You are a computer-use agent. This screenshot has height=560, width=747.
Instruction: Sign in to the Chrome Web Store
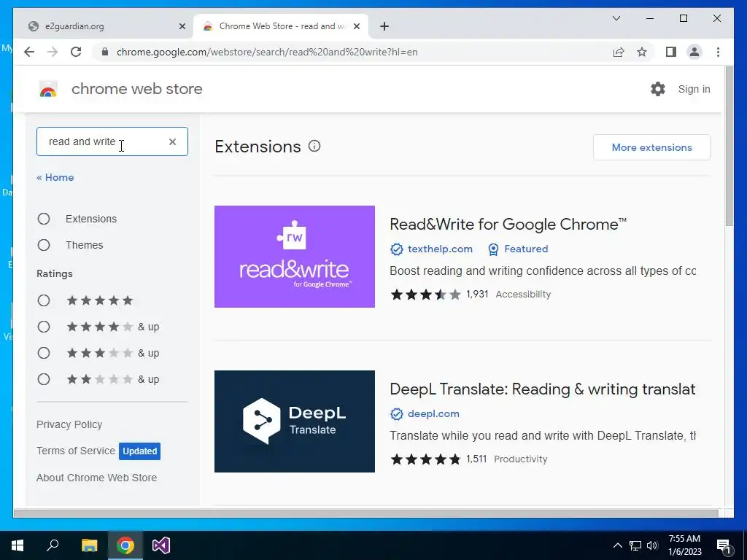click(x=694, y=89)
